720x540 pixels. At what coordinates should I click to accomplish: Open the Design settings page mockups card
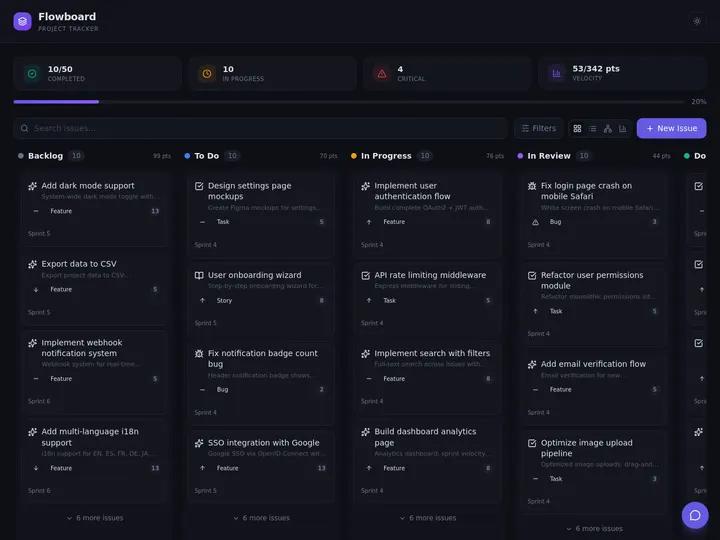click(262, 215)
